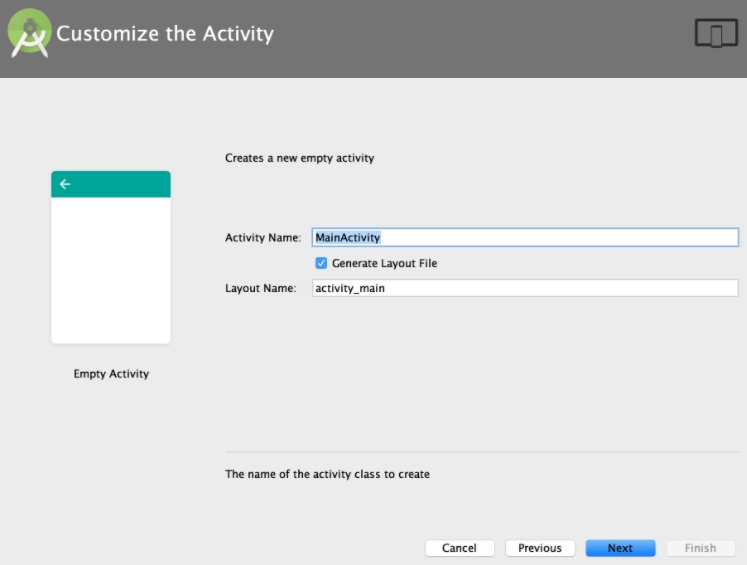Viewport: 747px width, 565px height.
Task: Click into the Layout Name field
Action: pyautogui.click(x=525, y=288)
